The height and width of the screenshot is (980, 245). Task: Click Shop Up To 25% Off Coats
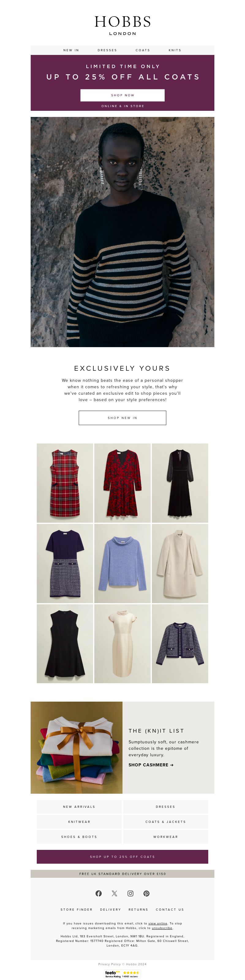click(x=122, y=857)
